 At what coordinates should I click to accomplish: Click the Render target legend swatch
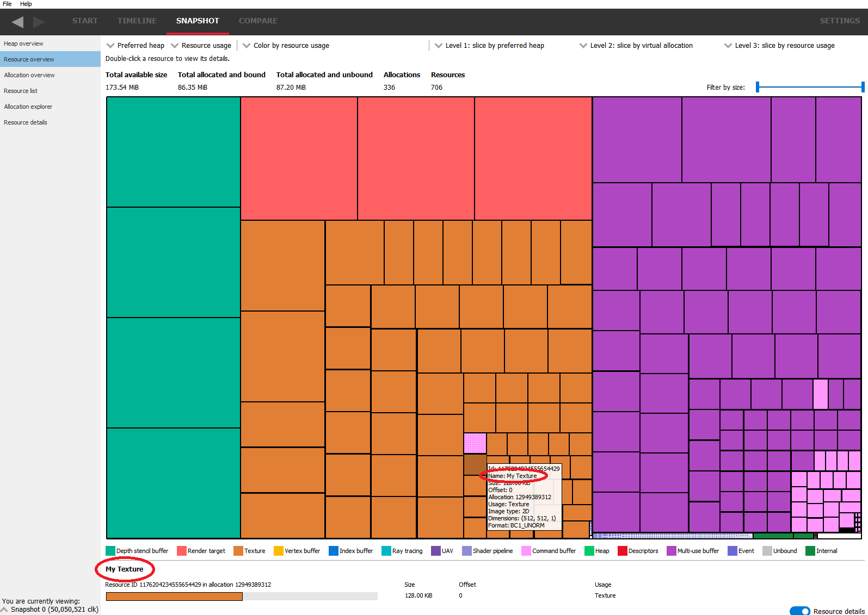[x=182, y=551]
